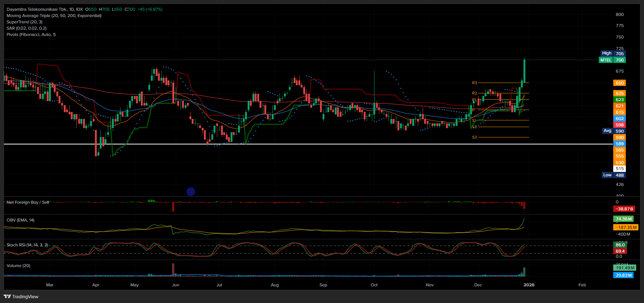Viewport: 644px width, 303px height.
Task: Open Moving Average Triple indicator legend
Action: point(54,16)
